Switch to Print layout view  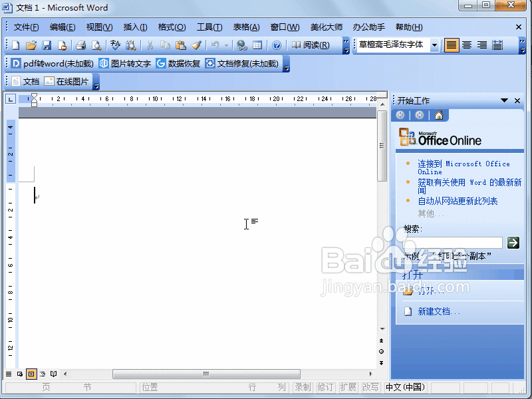pos(31,374)
